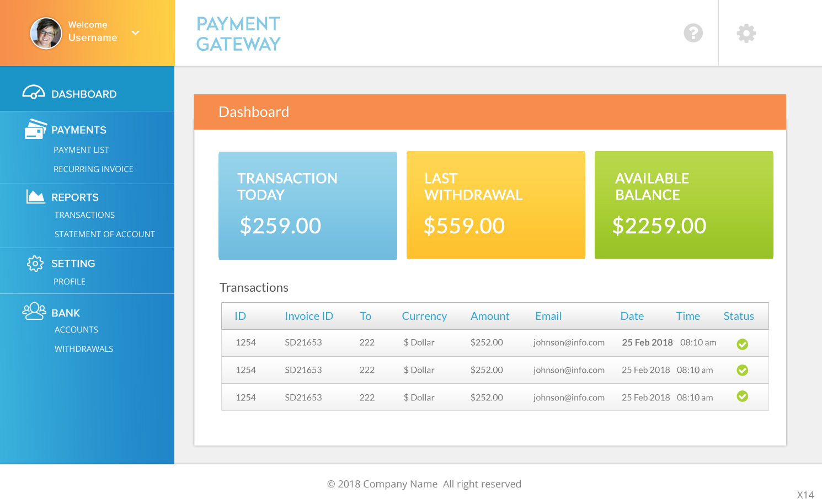The height and width of the screenshot is (504, 822).
Task: Click the status check on the last transaction
Action: click(743, 396)
